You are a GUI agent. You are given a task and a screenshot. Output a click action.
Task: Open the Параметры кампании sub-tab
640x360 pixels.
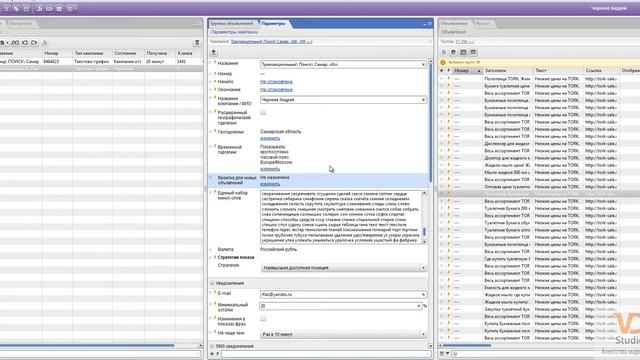click(x=234, y=32)
